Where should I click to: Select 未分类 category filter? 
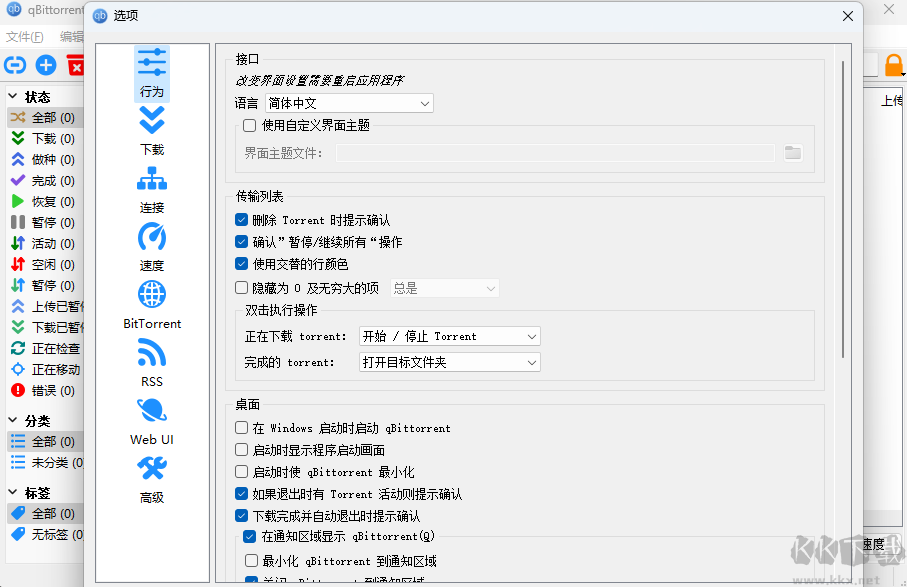[x=45, y=463]
